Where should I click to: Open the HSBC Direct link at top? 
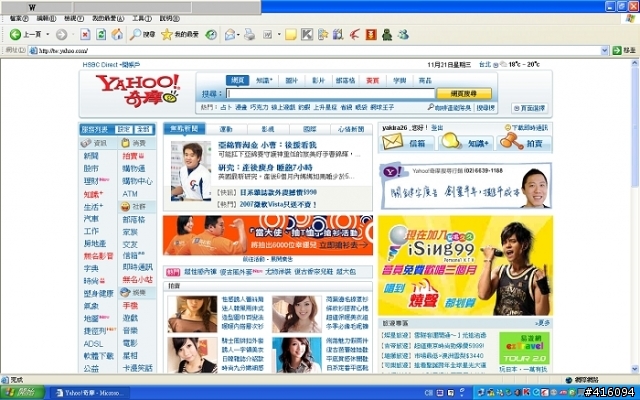coord(111,64)
